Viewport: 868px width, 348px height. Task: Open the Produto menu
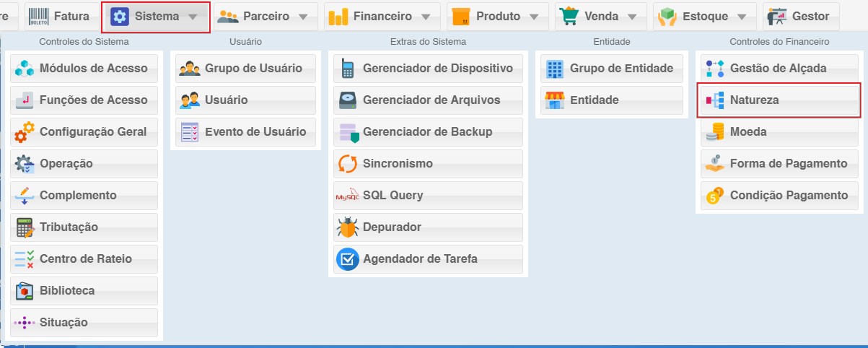tap(496, 17)
